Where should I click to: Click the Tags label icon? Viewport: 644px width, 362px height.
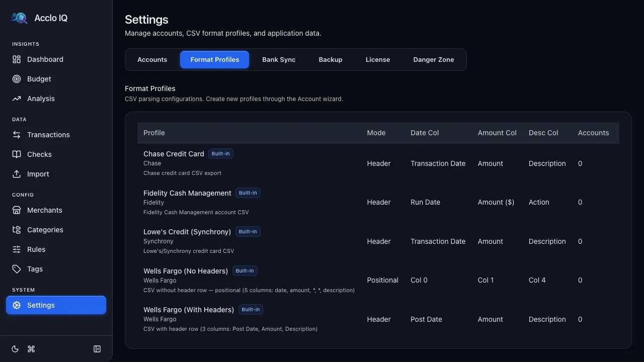[17, 269]
